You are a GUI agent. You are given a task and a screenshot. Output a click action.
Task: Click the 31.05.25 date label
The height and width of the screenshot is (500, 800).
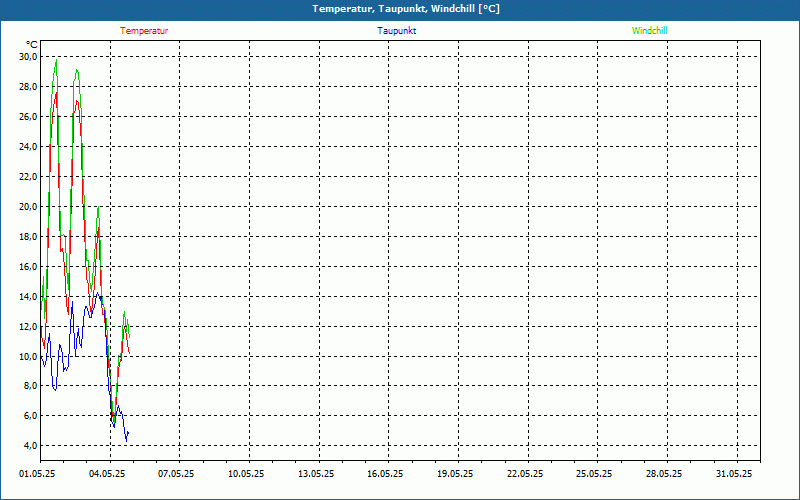coord(734,474)
